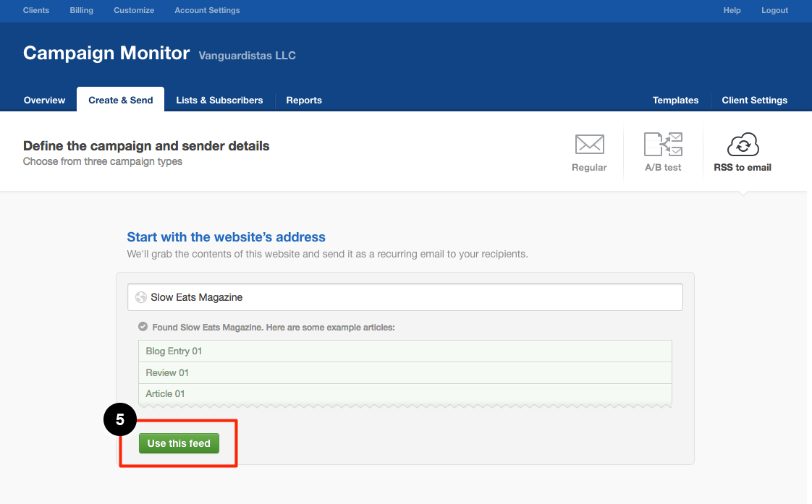Select the Blog Entry 01 example article

point(405,351)
